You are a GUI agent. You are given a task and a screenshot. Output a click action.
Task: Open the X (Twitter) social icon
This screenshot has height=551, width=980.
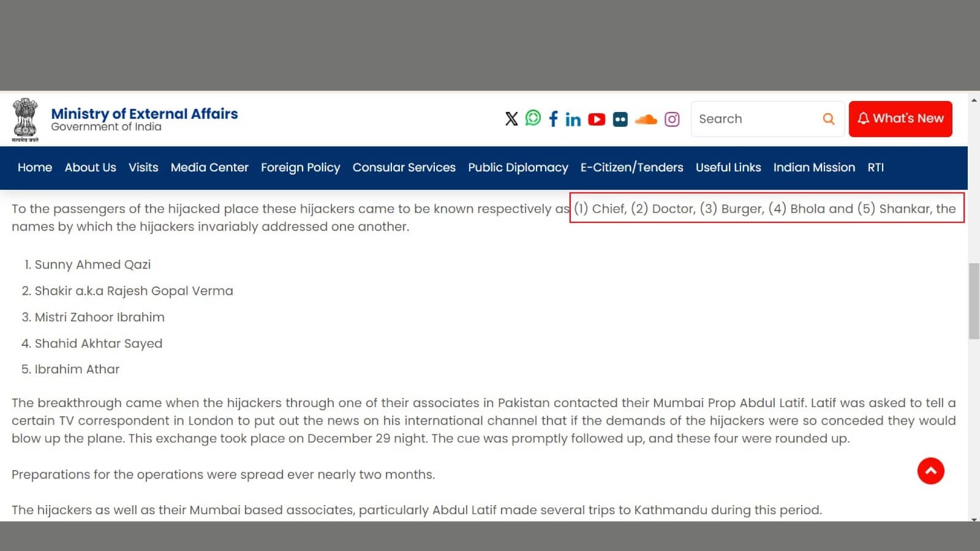click(x=511, y=119)
